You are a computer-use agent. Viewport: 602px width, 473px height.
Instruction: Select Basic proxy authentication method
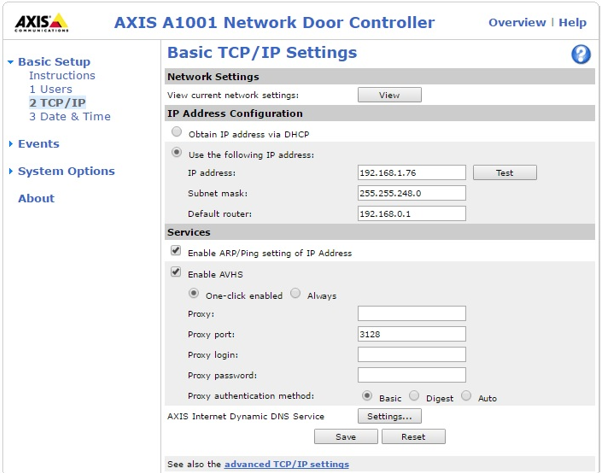point(367,396)
